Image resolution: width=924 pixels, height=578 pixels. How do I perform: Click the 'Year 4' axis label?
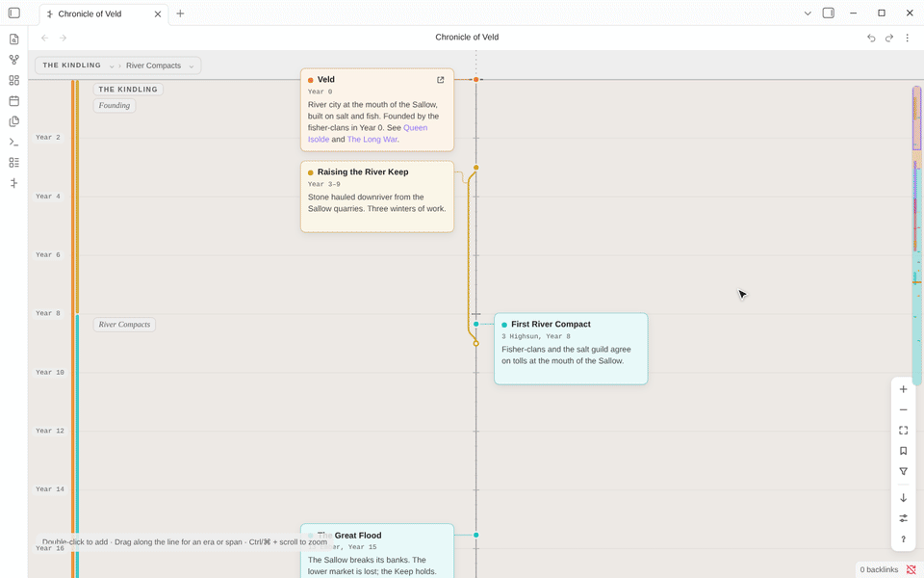48,197
